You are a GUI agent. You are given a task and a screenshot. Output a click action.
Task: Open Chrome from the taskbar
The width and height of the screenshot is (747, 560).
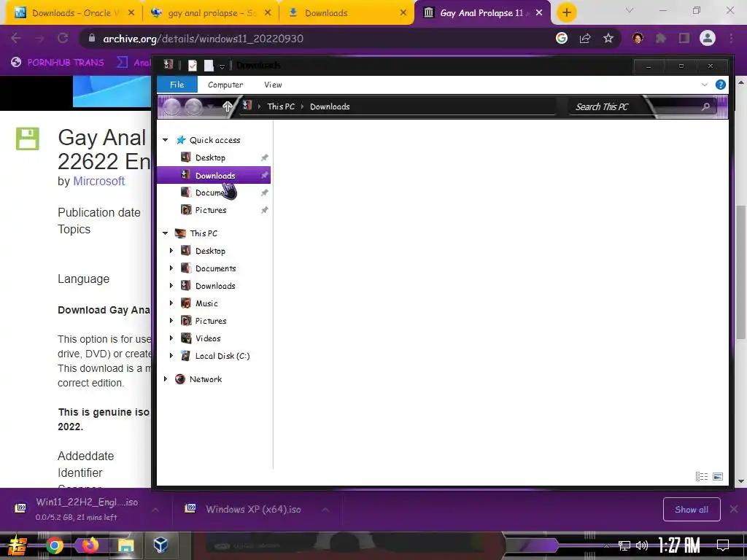pos(54,545)
